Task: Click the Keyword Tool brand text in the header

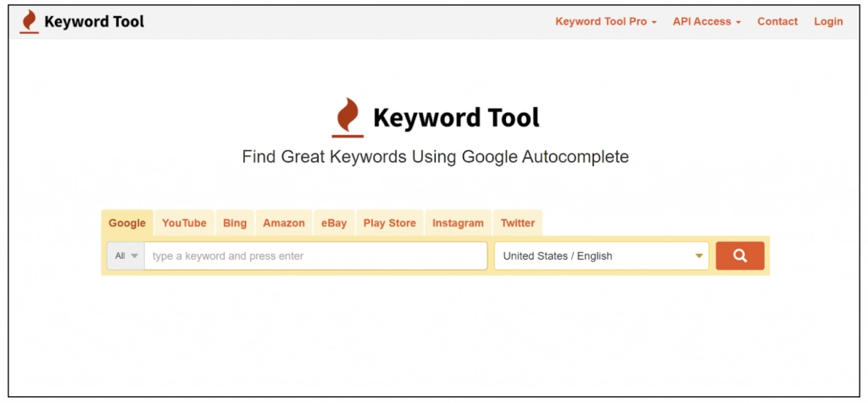Action: pyautogui.click(x=94, y=22)
